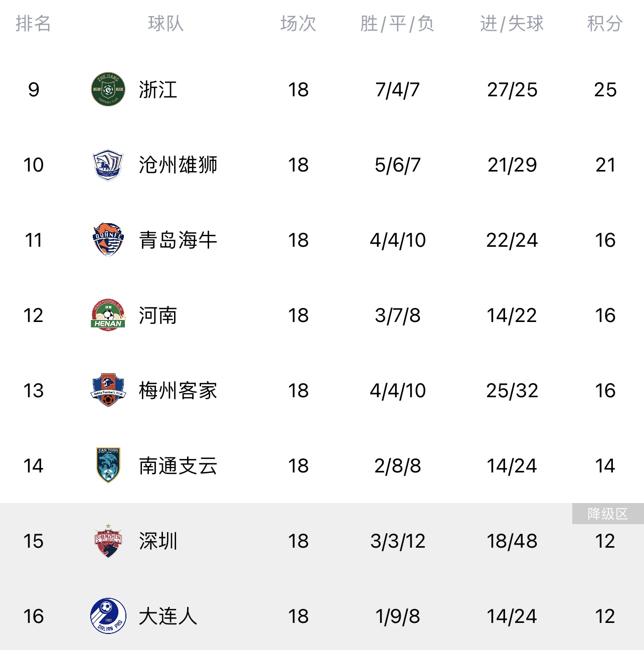Click the 降级区 relegation zone label

point(608,514)
